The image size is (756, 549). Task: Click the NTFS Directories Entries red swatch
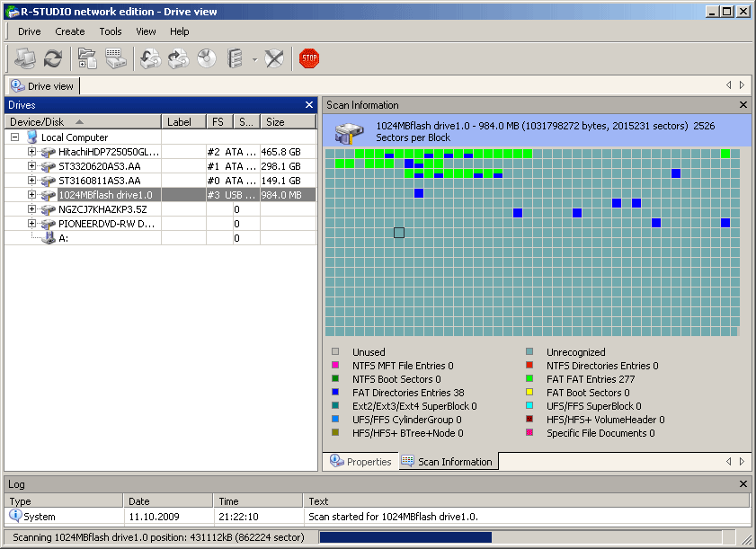(x=529, y=365)
